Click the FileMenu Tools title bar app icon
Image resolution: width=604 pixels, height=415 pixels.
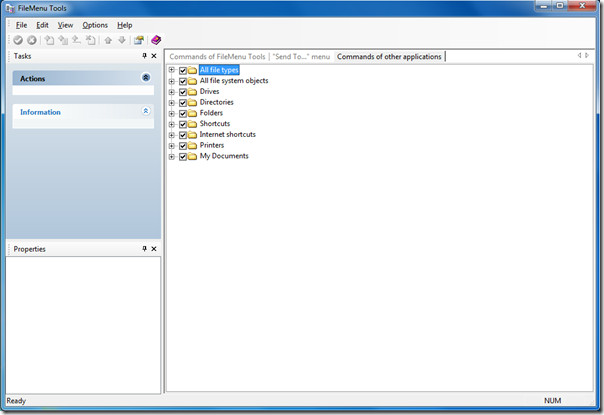10,8
